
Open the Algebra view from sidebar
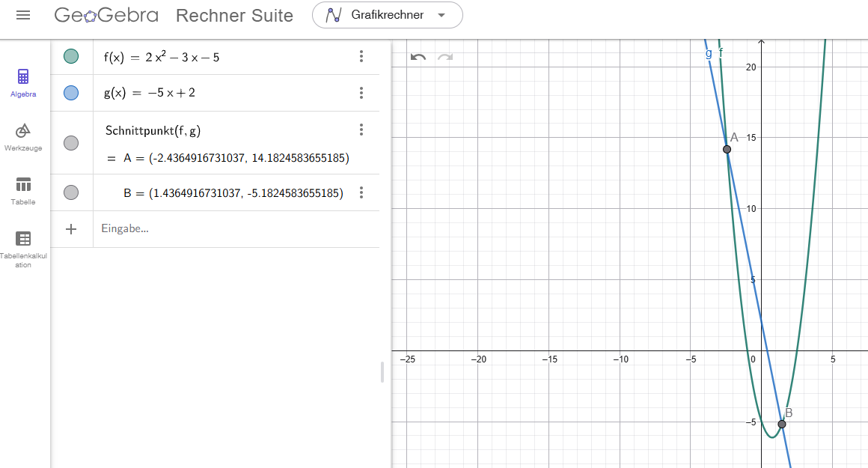pyautogui.click(x=23, y=82)
